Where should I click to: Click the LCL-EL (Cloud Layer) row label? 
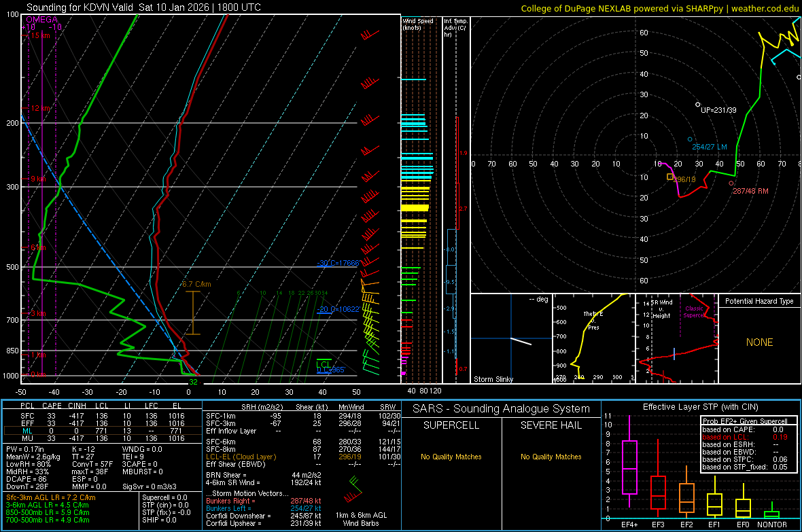[241, 457]
